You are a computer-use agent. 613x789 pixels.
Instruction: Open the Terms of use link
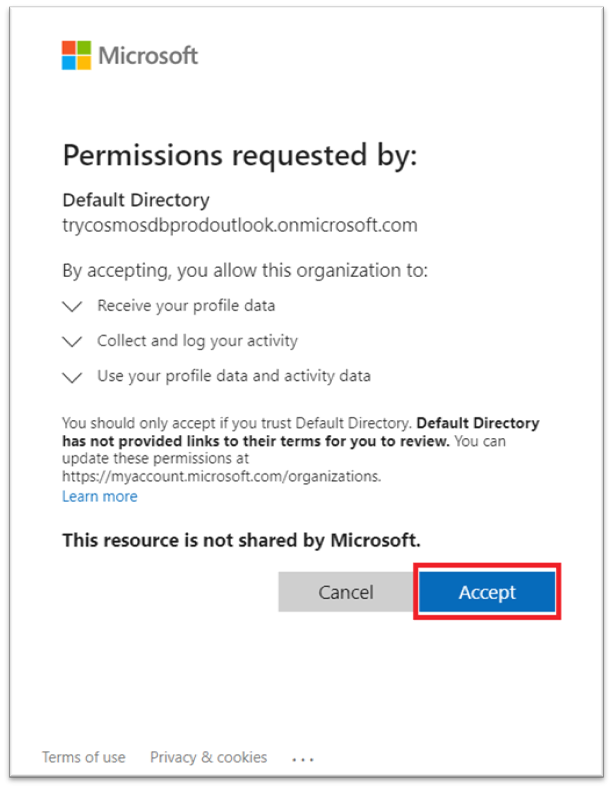[x=84, y=757]
